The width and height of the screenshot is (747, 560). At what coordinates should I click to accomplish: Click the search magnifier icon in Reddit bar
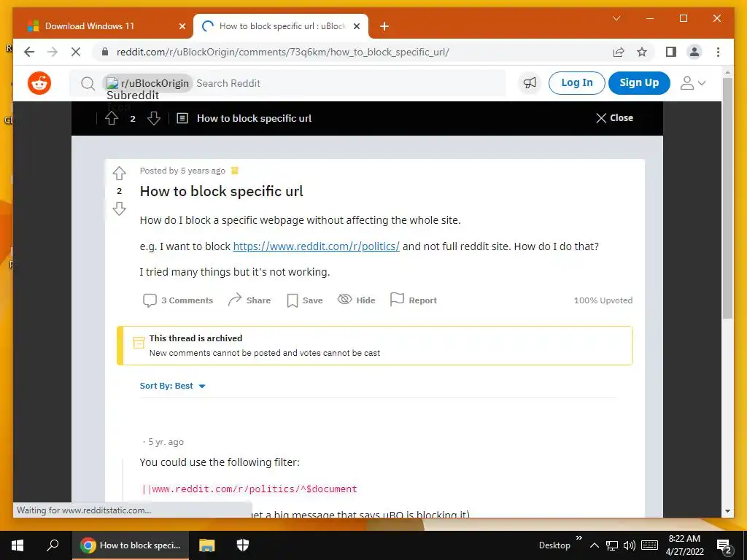click(x=88, y=83)
